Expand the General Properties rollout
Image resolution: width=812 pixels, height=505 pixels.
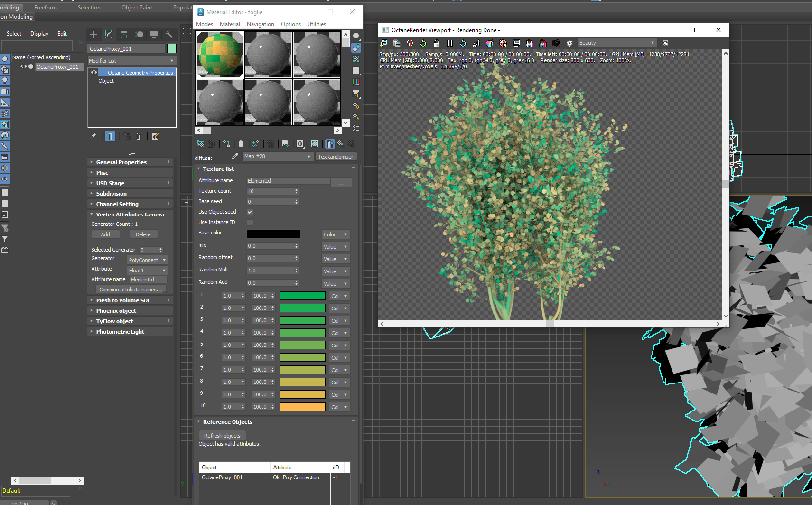click(x=121, y=162)
